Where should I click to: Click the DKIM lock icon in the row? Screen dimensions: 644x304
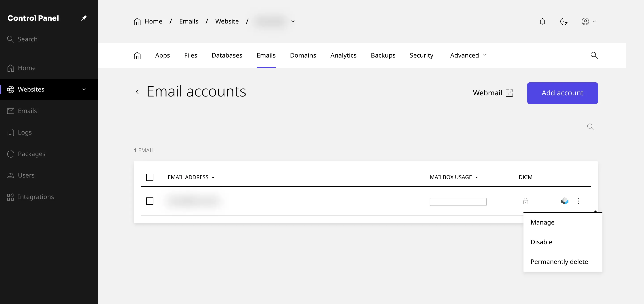525,201
